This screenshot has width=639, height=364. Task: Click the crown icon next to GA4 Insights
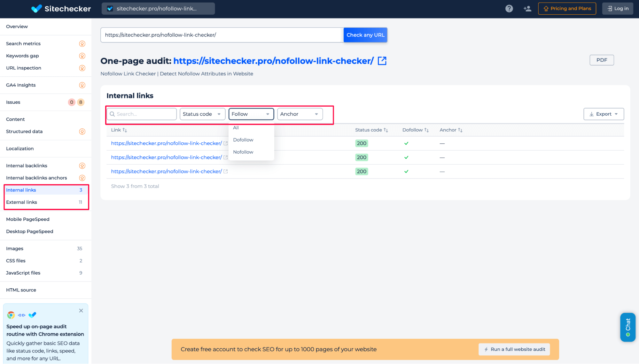(82, 85)
